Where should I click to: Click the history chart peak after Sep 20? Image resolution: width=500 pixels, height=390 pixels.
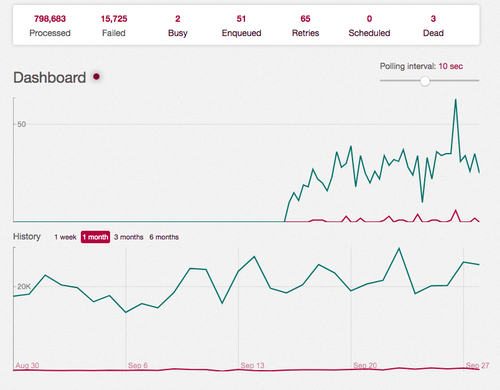click(399, 249)
